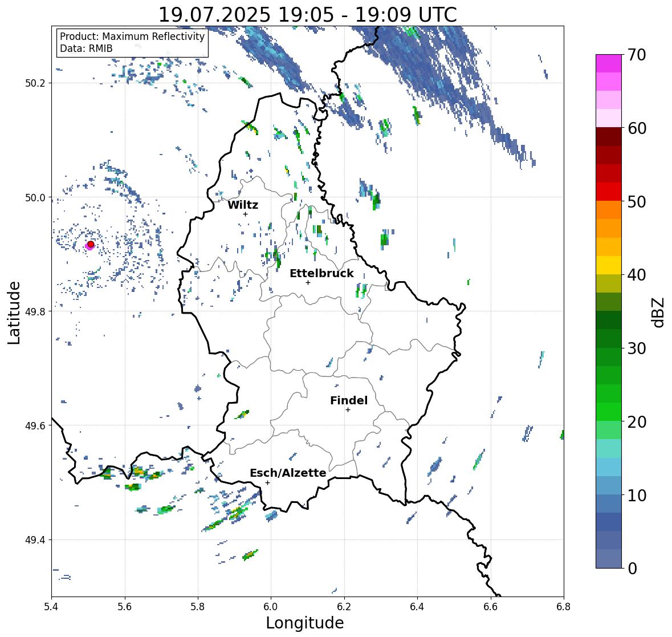Click the colorbar tick label 40
This screenshot has width=672, height=637.
(637, 275)
